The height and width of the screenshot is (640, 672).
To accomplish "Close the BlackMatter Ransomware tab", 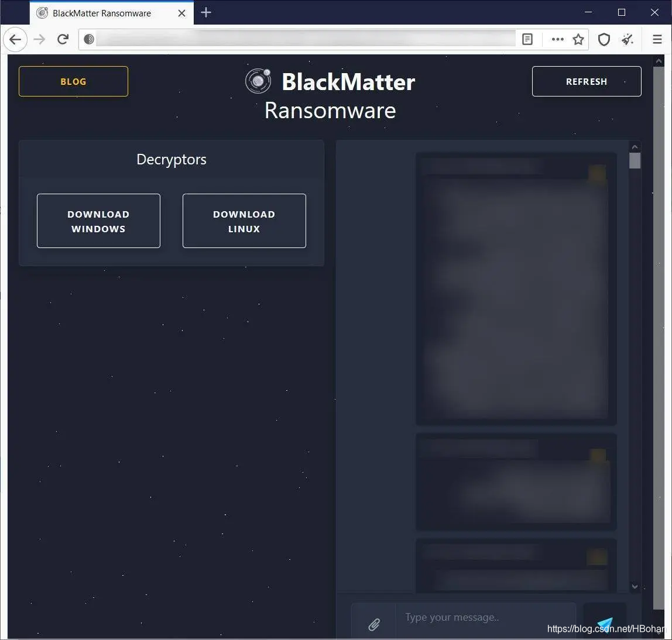I will 181,13.
